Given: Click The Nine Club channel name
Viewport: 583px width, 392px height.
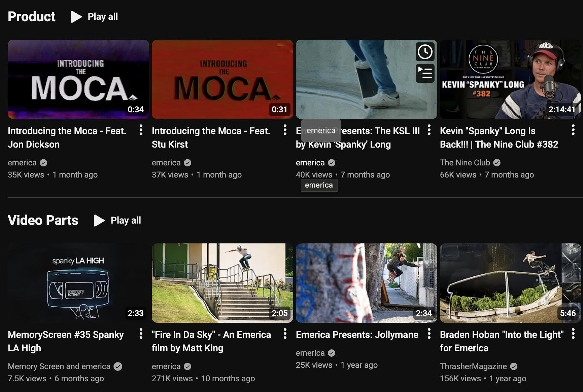Looking at the screenshot, I should pyautogui.click(x=465, y=163).
